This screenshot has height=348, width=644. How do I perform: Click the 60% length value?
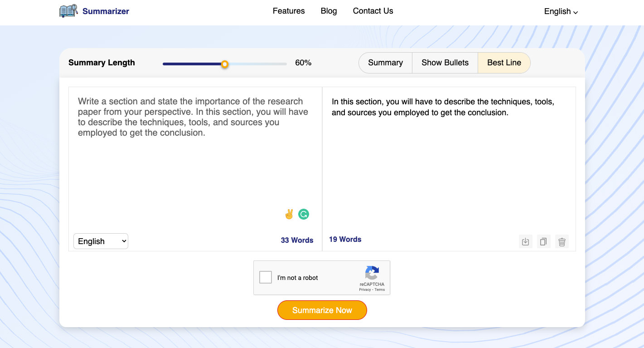coord(303,63)
